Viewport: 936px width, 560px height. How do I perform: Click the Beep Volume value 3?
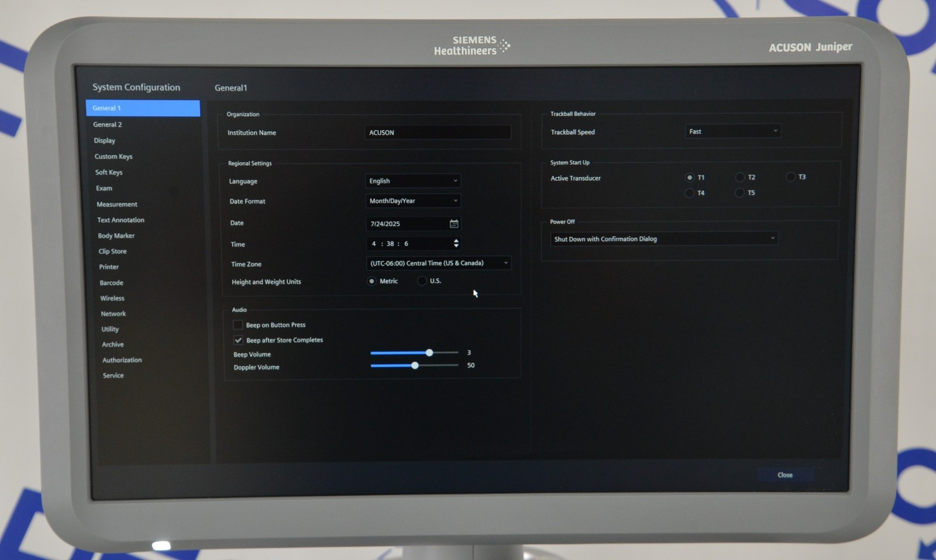point(469,353)
